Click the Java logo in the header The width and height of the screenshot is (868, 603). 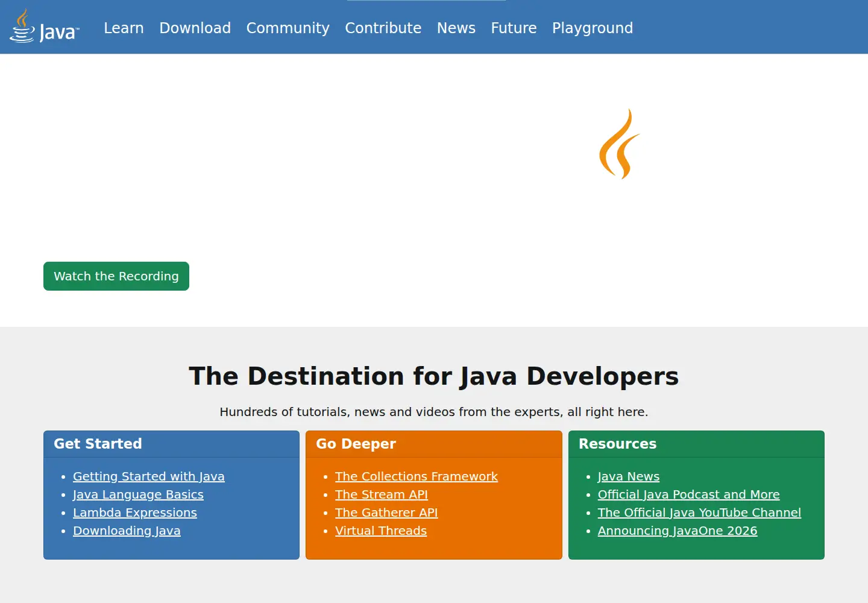[44, 26]
